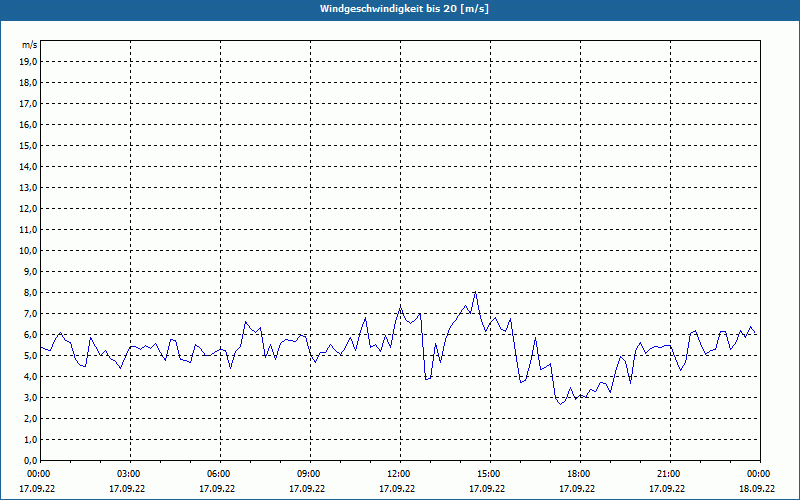This screenshot has width=800, height=500.
Task: Select the 13,0 y-axis label
Action: (29, 188)
